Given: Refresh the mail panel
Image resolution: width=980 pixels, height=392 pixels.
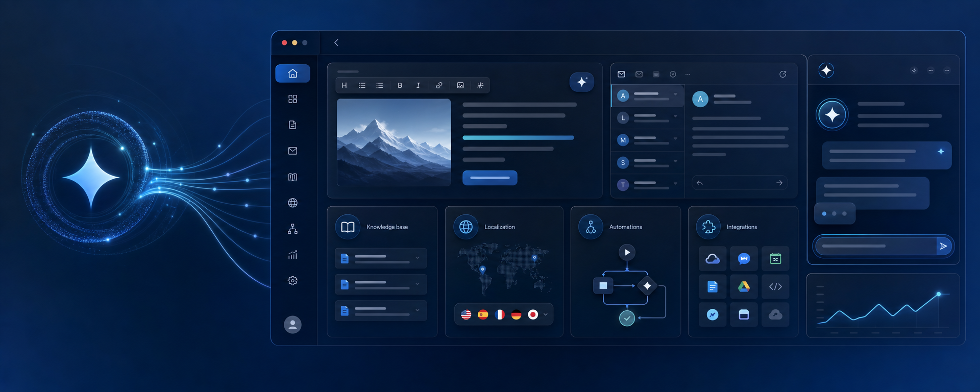Looking at the screenshot, I should pyautogui.click(x=782, y=75).
